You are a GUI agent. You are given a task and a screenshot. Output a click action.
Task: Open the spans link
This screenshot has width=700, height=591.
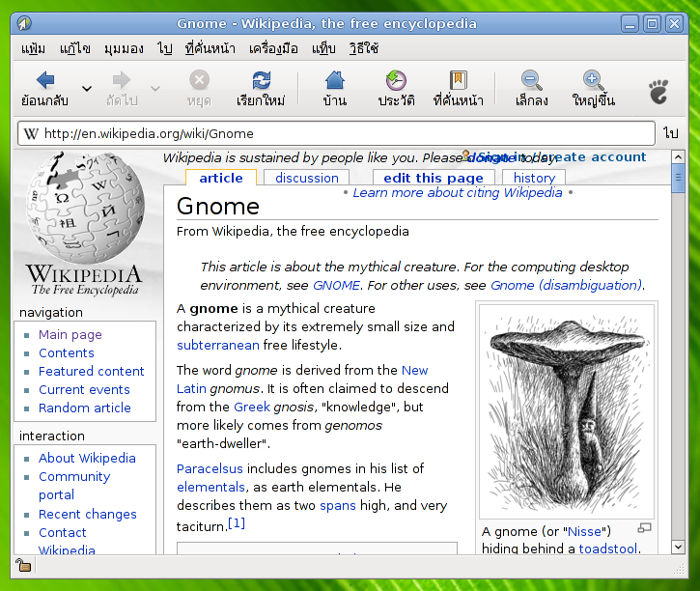(338, 506)
